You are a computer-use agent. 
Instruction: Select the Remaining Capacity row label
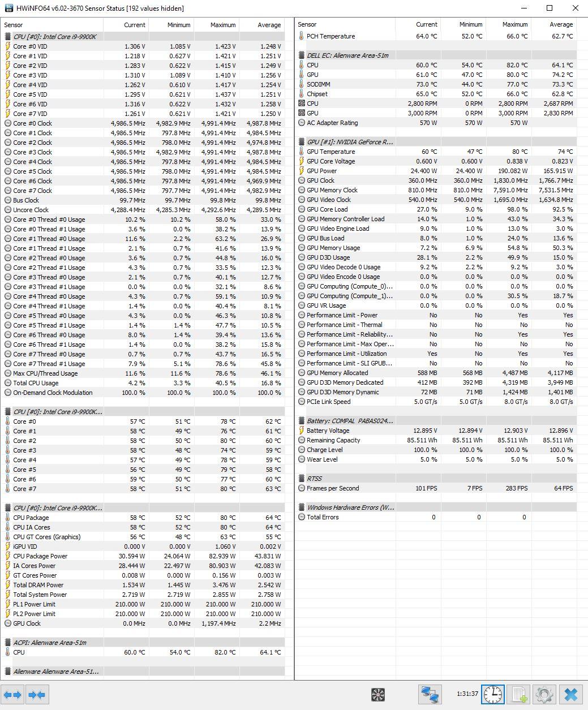coord(333,440)
